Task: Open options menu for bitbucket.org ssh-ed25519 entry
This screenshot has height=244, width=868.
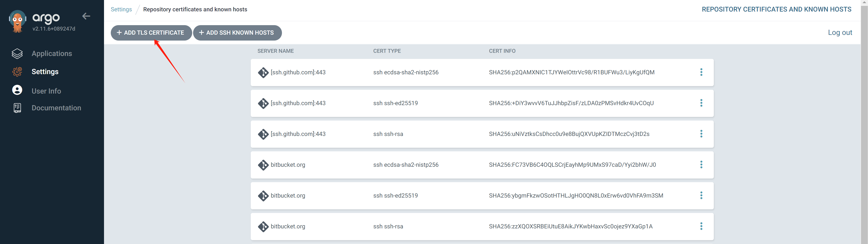Action: point(701,195)
